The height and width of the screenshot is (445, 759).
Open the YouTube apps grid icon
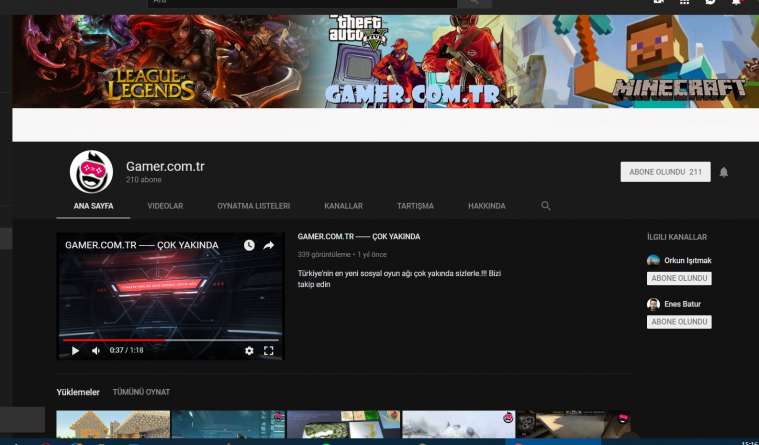tap(684, 2)
